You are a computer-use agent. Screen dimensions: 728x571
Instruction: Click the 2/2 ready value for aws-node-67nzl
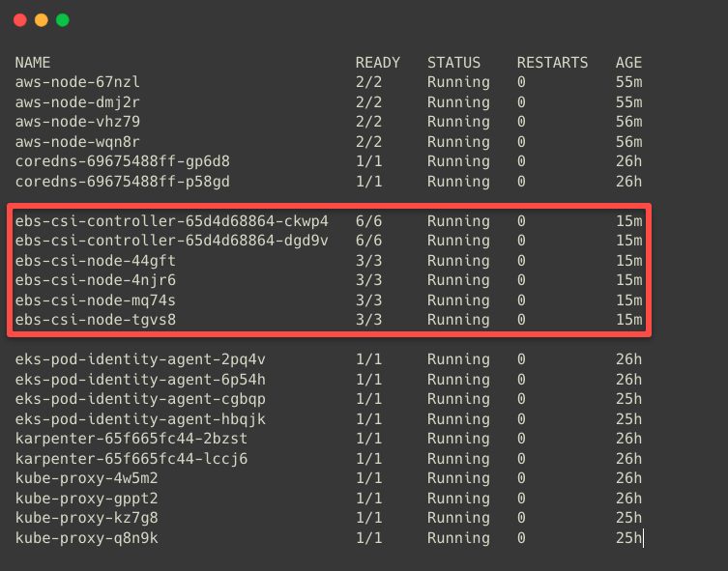click(368, 82)
